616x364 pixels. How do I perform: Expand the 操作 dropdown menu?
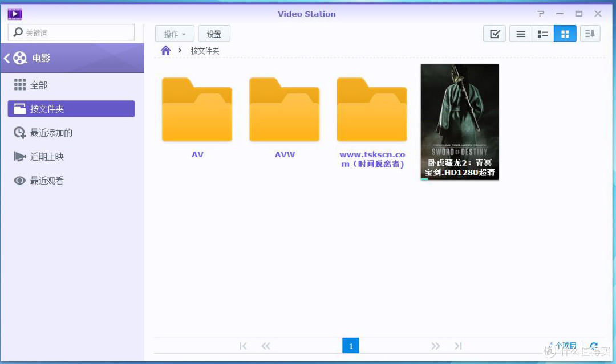[175, 34]
